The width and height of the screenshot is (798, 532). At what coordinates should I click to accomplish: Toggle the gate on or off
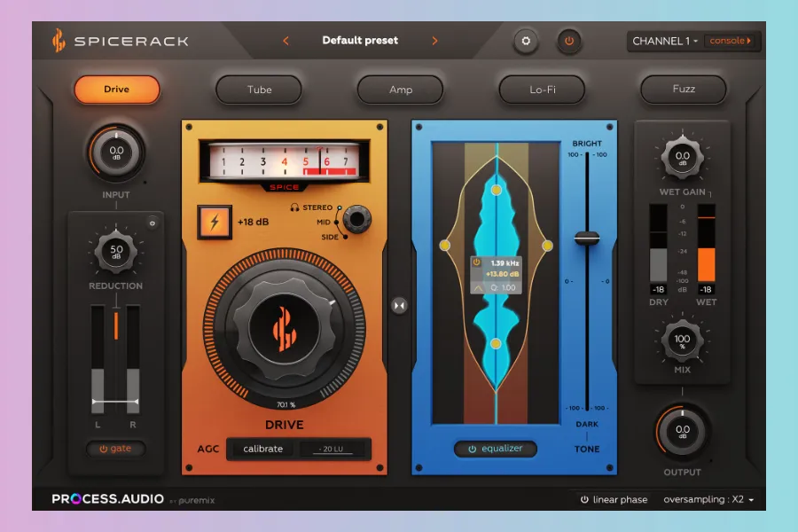click(x=115, y=449)
